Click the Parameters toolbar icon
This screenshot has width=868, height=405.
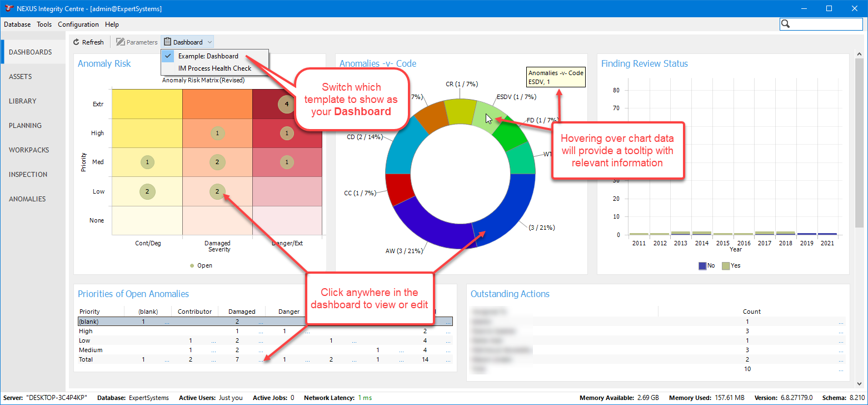pos(121,42)
